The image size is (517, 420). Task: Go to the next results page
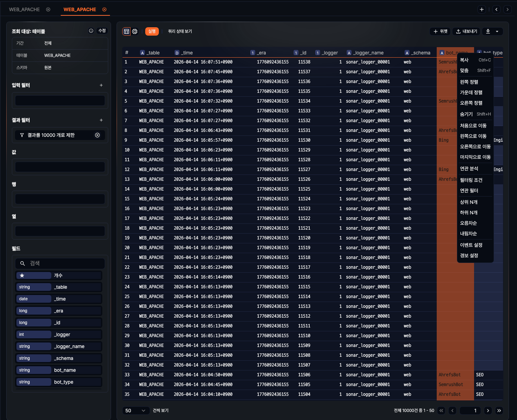(488, 411)
